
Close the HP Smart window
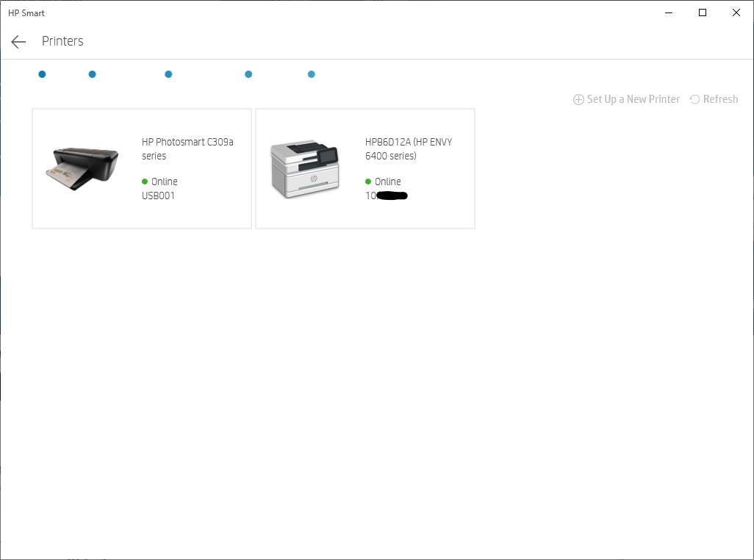[736, 13]
